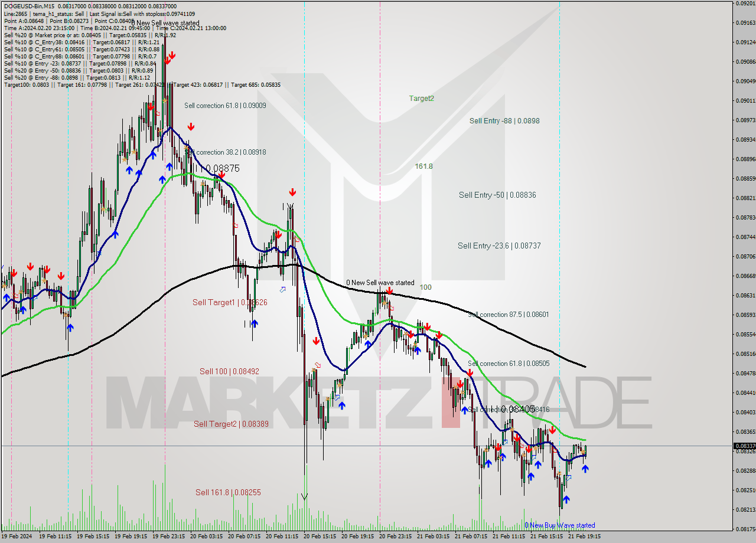Click the 'Sell 100 | 0.08492' label
The width and height of the screenshot is (756, 543).
click(229, 372)
